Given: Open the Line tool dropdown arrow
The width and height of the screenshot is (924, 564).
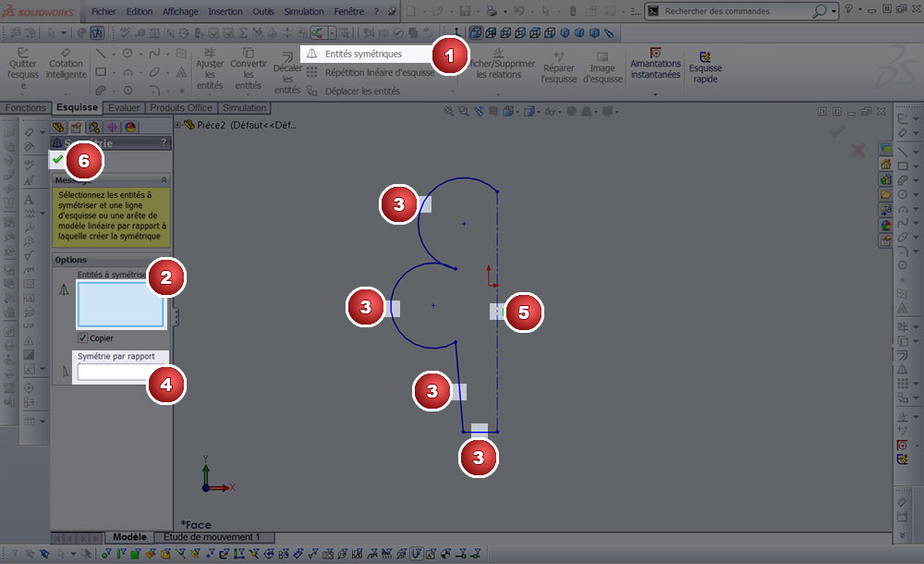Looking at the screenshot, I should click(x=113, y=54).
